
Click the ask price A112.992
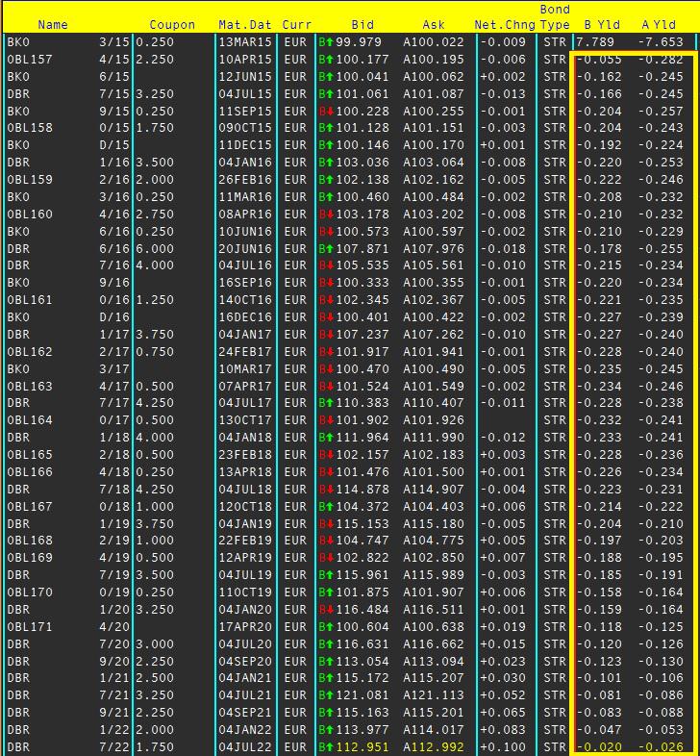click(434, 747)
